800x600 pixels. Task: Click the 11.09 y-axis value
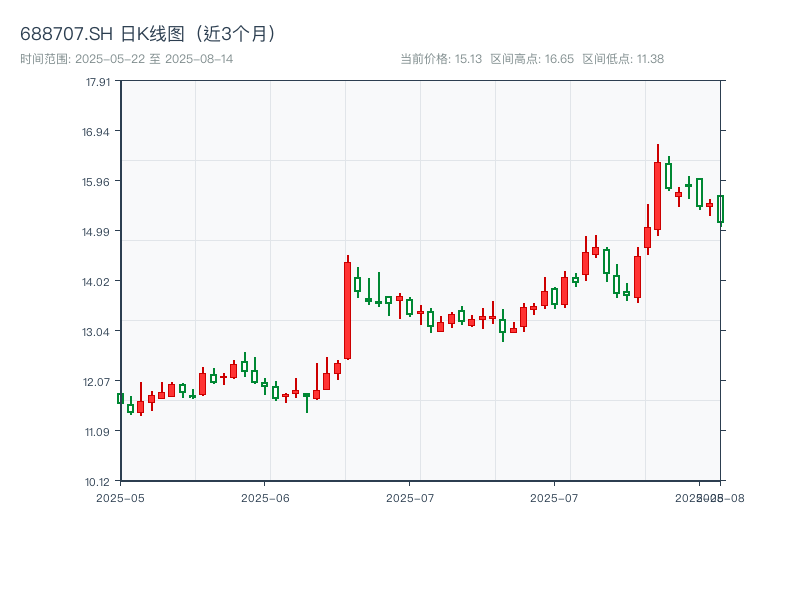tap(97, 432)
